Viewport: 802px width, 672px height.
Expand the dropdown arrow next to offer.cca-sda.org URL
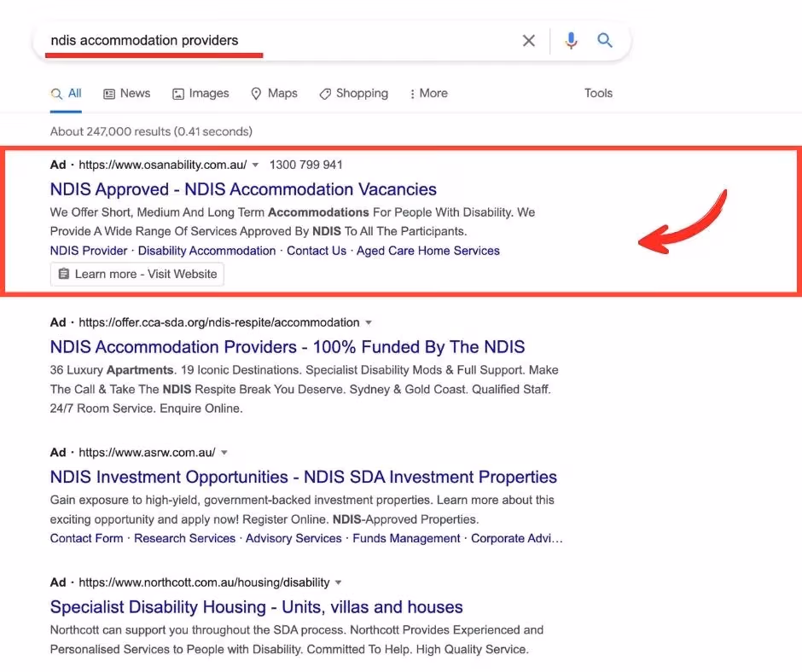[369, 322]
